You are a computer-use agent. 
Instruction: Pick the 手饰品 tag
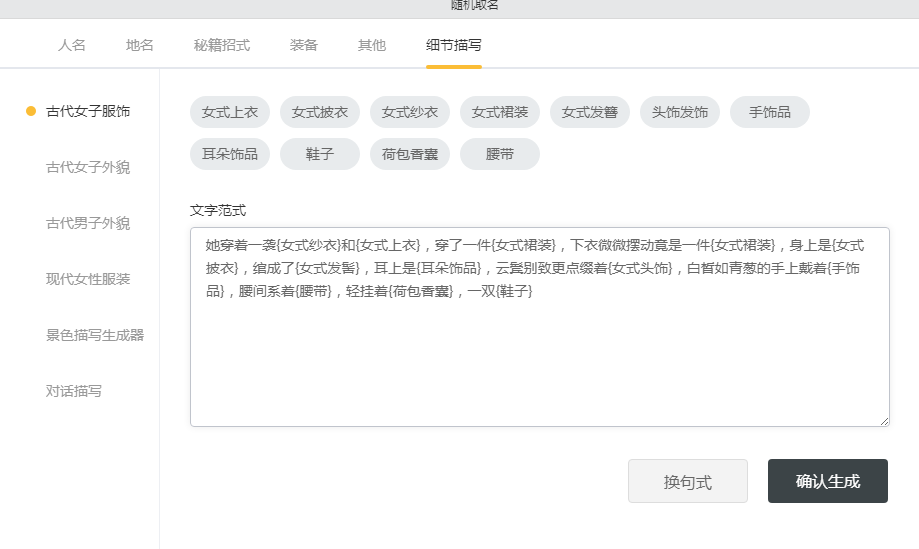coord(770,112)
